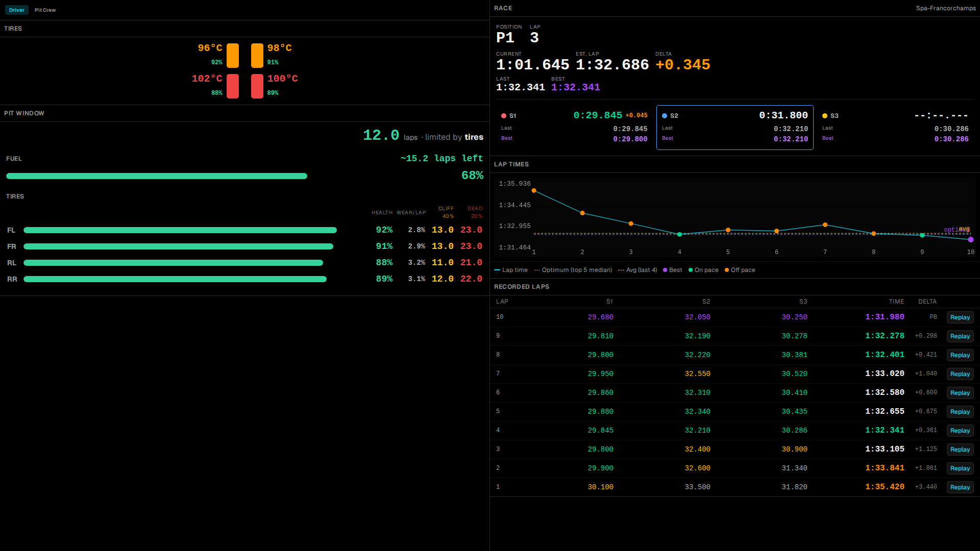This screenshot has height=551, width=980.
Task: Select the front-left tire temperature block
Action: pyautogui.click(x=233, y=56)
